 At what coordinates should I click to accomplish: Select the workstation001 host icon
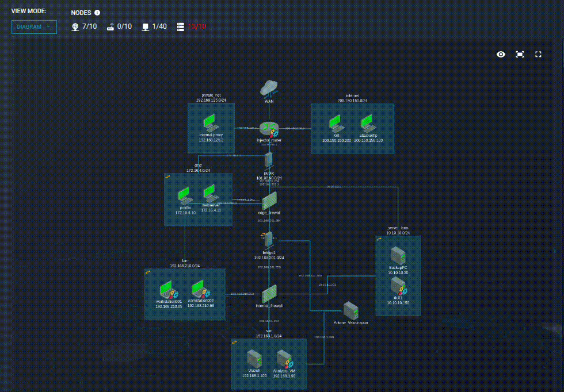168,290
